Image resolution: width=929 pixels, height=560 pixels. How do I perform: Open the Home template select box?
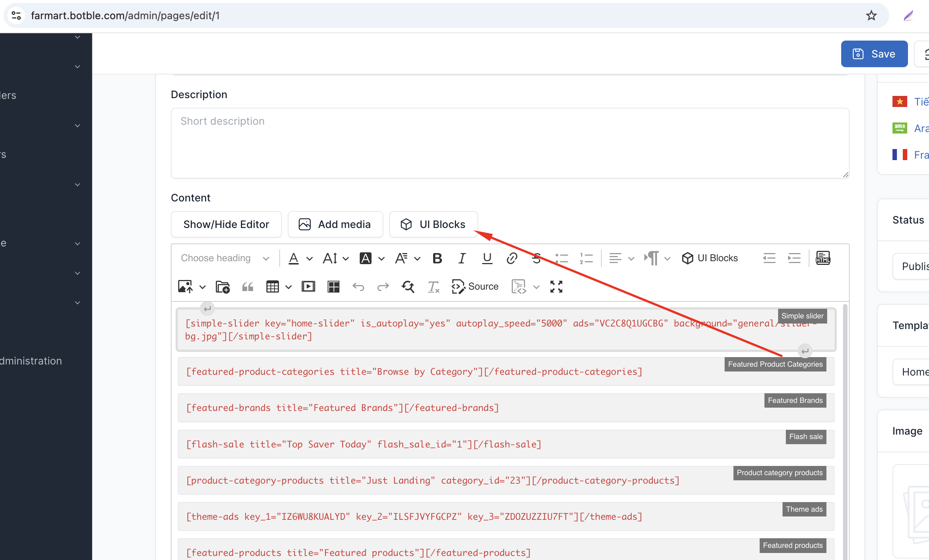point(911,372)
